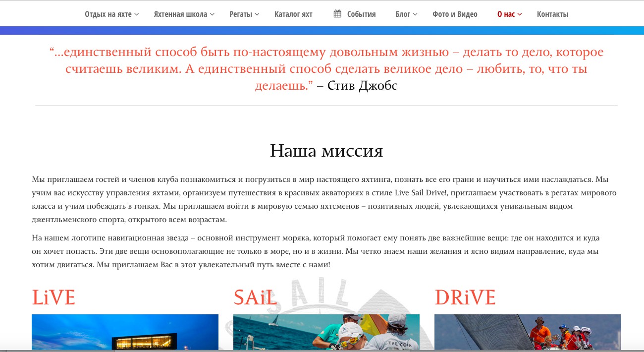This screenshot has height=352, width=644.
Task: Click paragraph starting На нашем логотипе
Action: point(316,251)
